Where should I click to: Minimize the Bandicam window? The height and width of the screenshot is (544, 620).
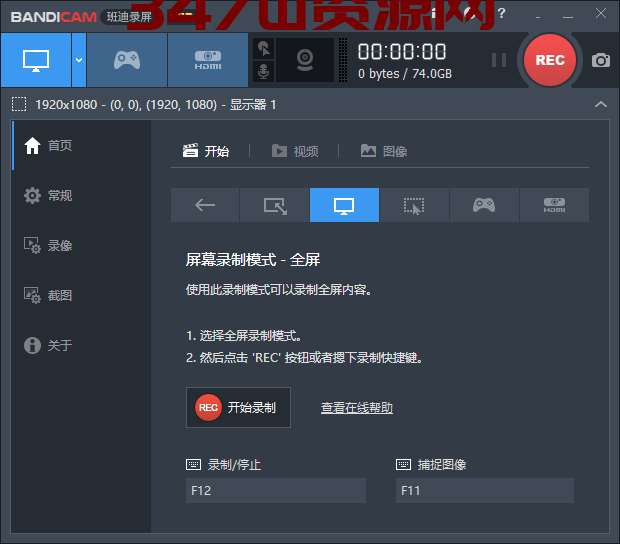[x=568, y=15]
